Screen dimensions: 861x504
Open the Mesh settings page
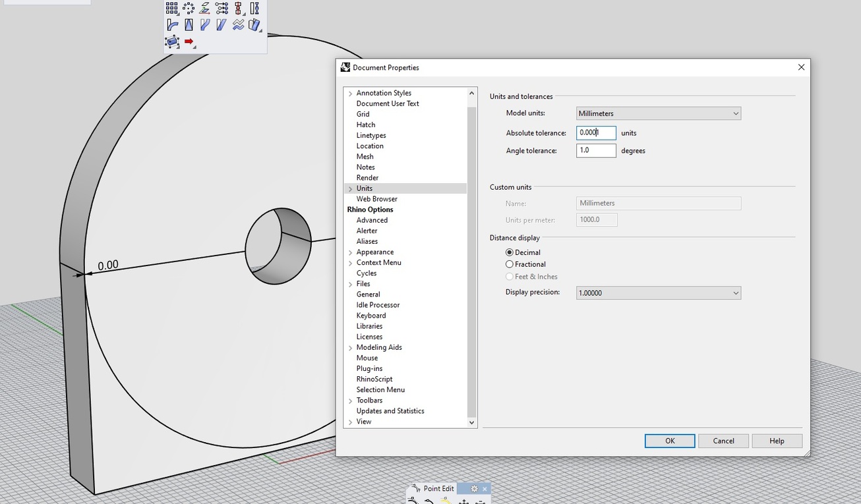click(x=365, y=157)
